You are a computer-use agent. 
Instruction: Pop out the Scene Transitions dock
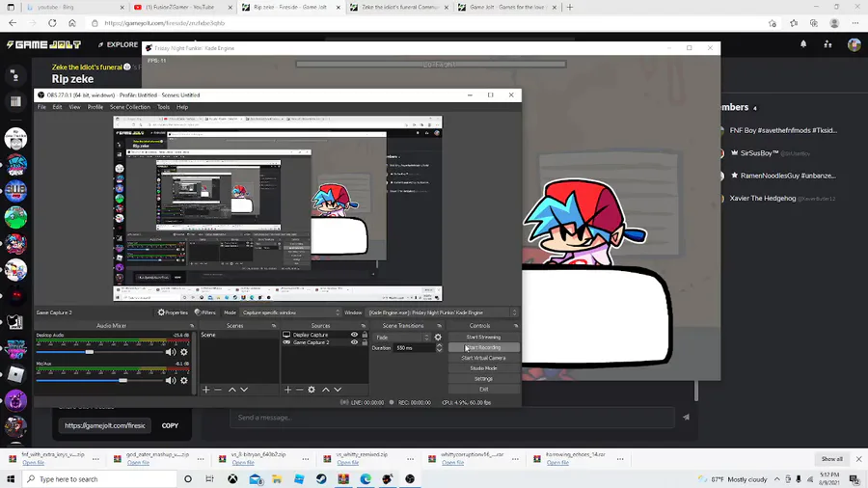click(439, 326)
